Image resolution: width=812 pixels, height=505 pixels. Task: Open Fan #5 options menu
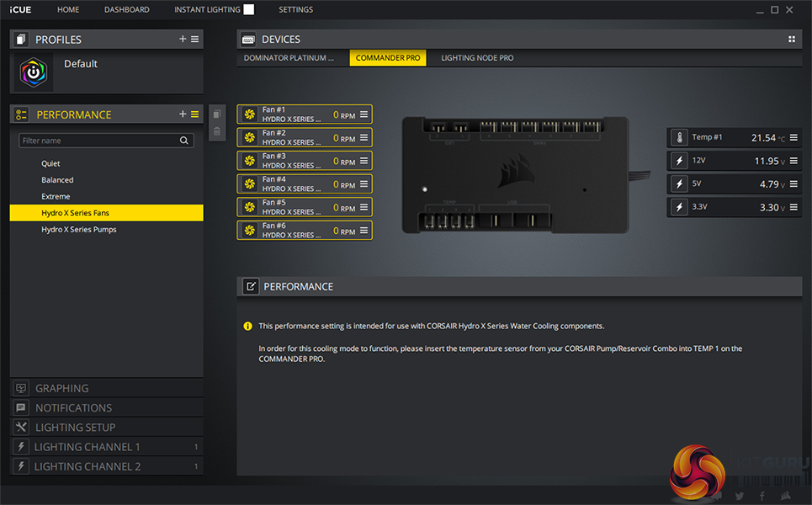(364, 207)
